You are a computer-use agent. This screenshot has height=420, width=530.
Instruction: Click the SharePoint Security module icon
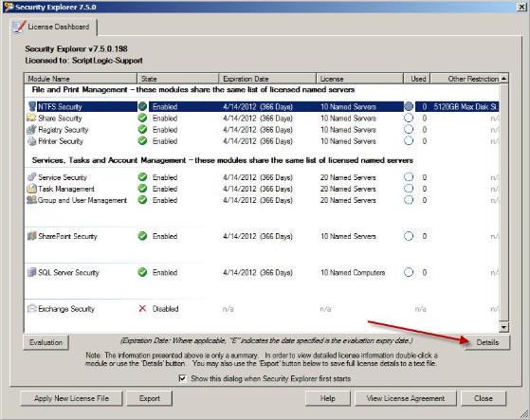point(32,236)
